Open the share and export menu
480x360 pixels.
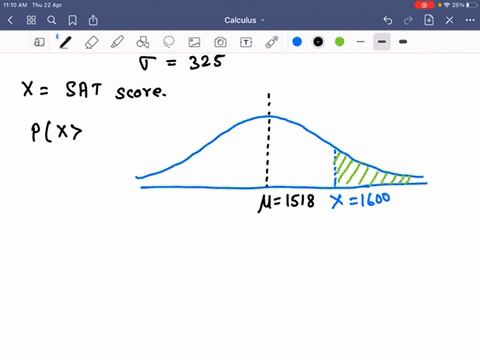(93, 20)
